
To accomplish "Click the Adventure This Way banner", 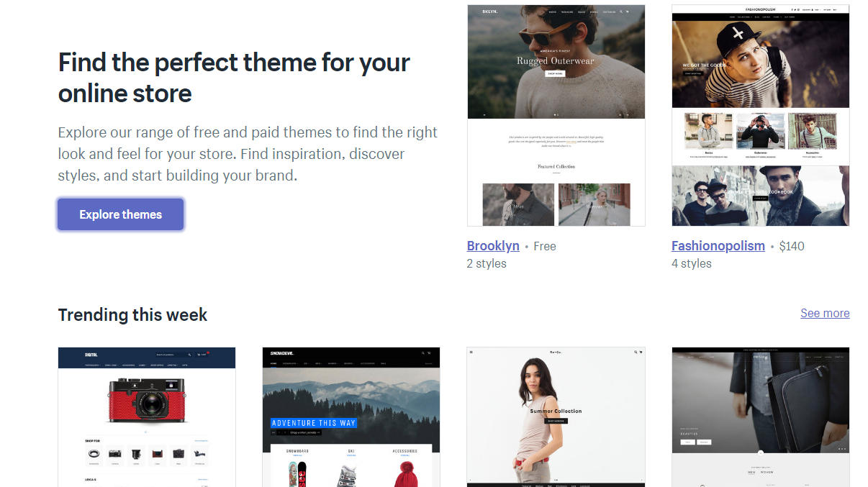I will pyautogui.click(x=314, y=423).
